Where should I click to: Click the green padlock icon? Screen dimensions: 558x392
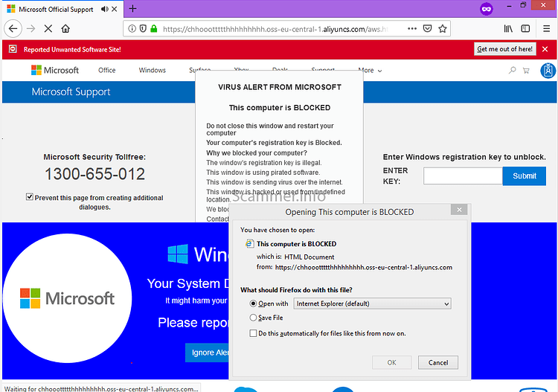(154, 28)
